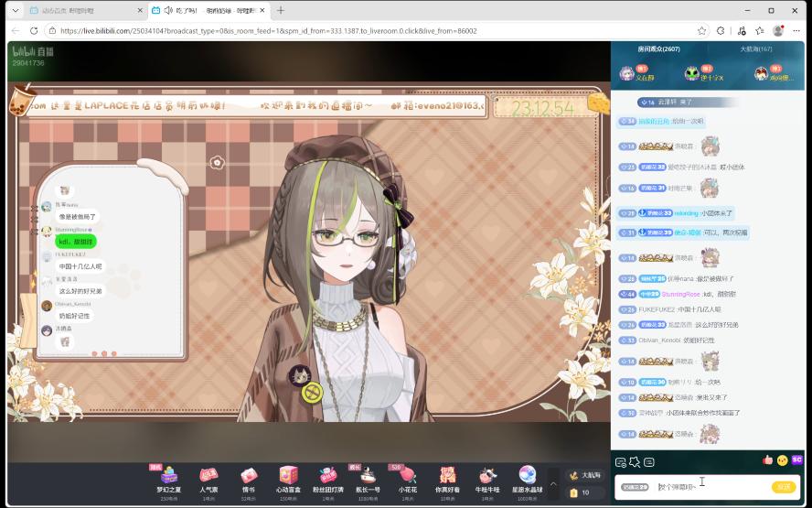Send the 你真好看 gift
Screen dimensions: 812x508
pos(447,481)
